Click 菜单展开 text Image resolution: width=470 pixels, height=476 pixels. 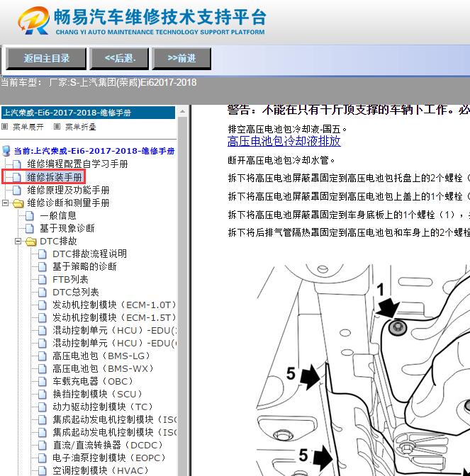(28, 127)
